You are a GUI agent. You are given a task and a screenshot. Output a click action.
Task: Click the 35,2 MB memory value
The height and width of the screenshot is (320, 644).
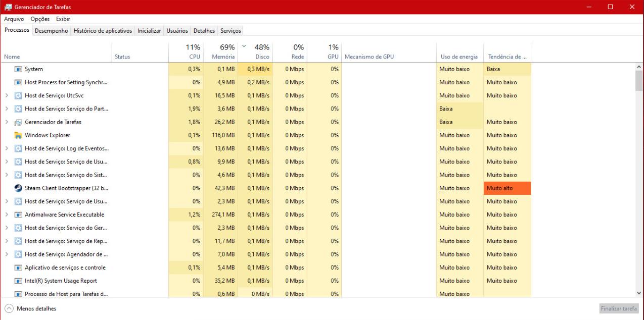[224, 281]
